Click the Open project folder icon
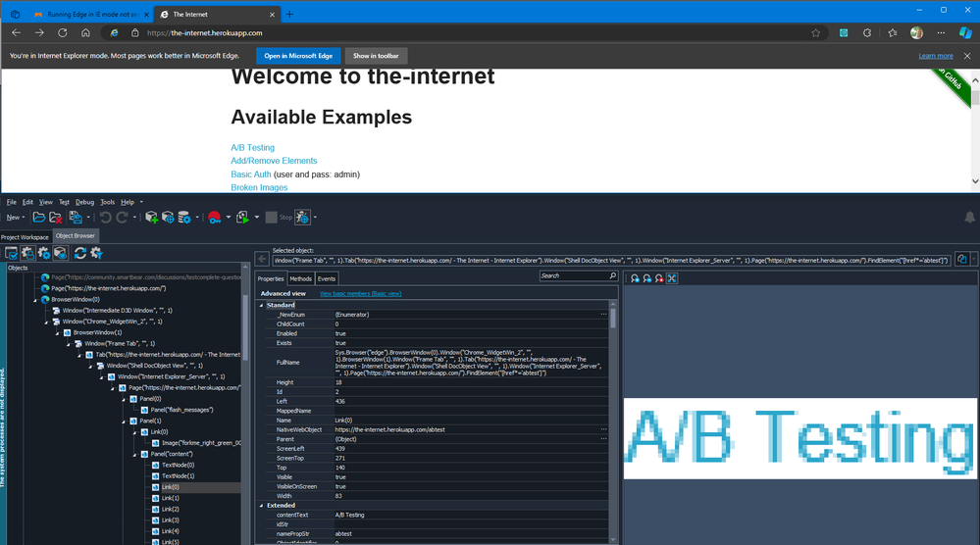This screenshot has height=545, width=980. pyautogui.click(x=39, y=217)
